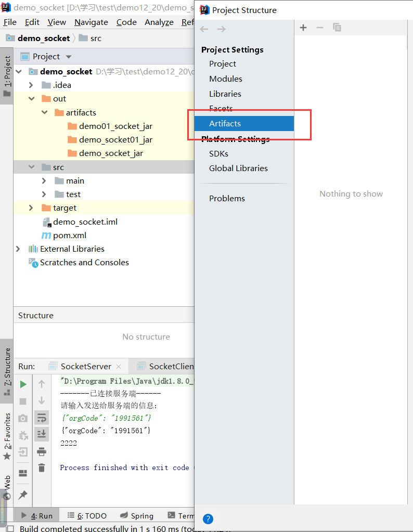Expand the target folder
413x532 pixels.
click(31, 207)
